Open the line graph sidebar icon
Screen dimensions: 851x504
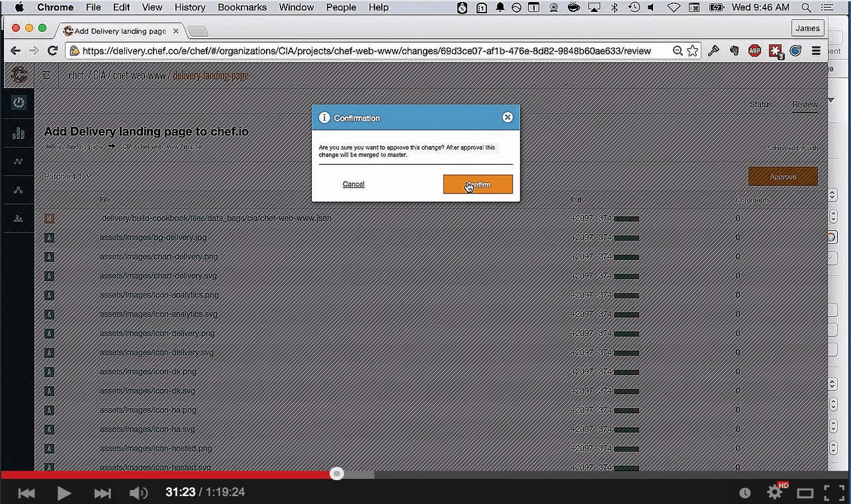point(19,162)
